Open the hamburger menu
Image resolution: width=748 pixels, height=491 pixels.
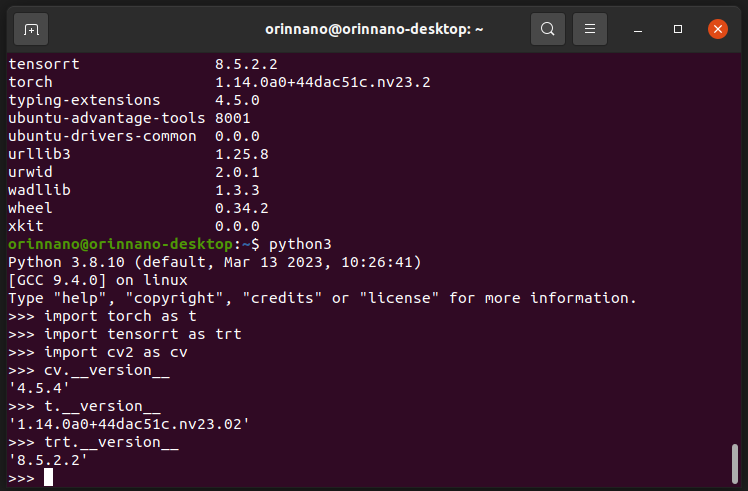click(x=591, y=29)
